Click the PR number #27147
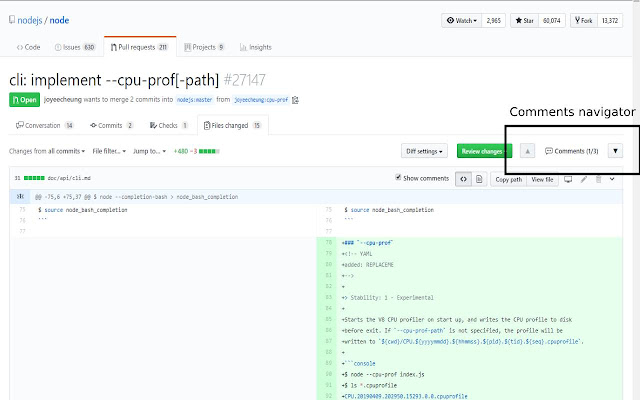This screenshot has height=400, width=640. [x=244, y=80]
